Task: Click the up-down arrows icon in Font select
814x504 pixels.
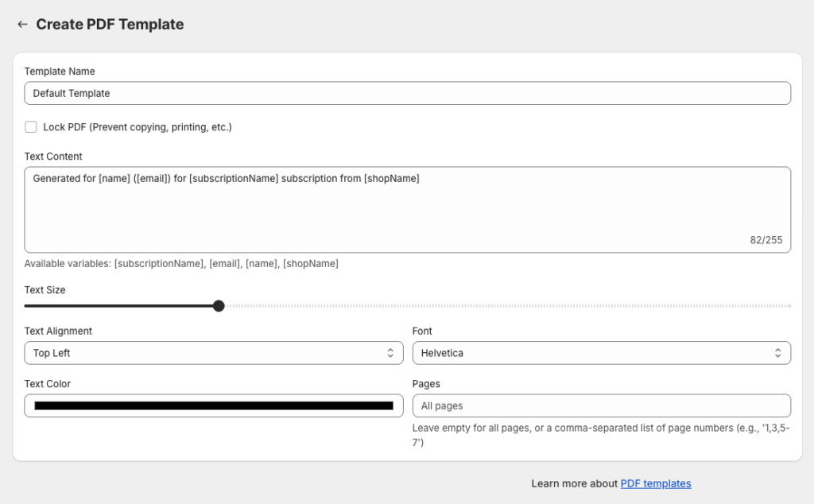Action: [x=777, y=353]
